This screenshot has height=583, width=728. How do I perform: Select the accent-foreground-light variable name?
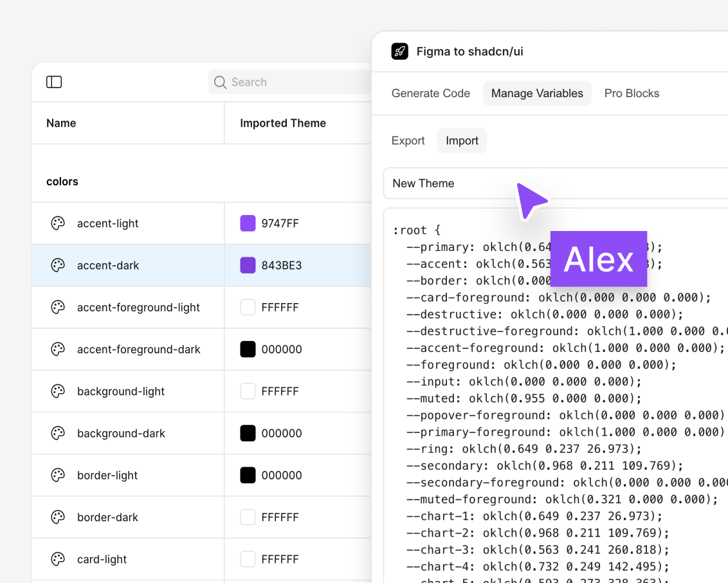[138, 308]
